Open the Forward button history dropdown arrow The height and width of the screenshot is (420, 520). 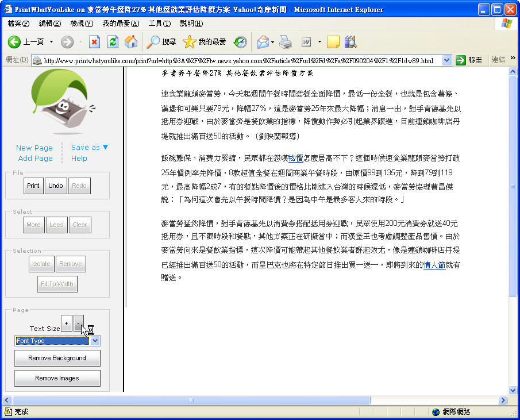80,42
